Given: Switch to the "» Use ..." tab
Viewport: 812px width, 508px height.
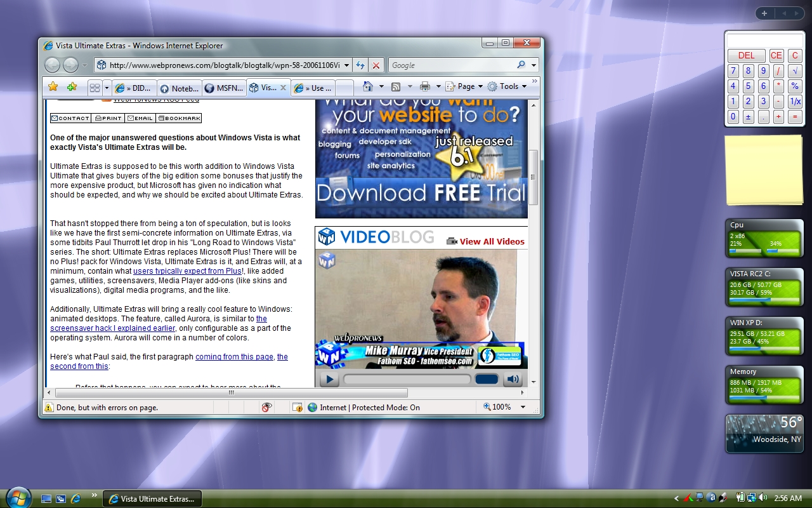Looking at the screenshot, I should click(313, 88).
